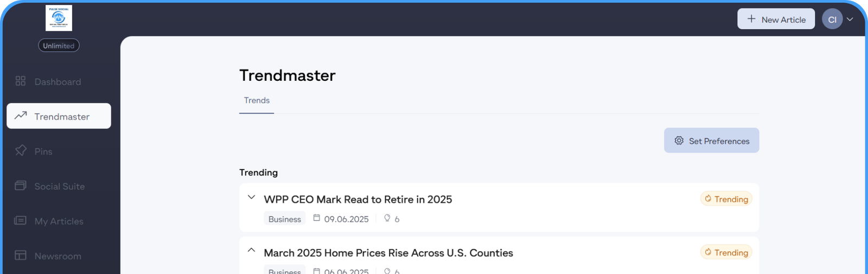Image resolution: width=868 pixels, height=274 pixels.
Task: Create a New Article
Action: point(776,19)
